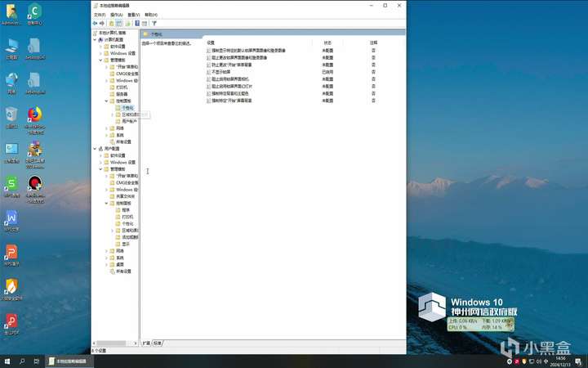
Task: Click the tree scrollbar right arrow
Action: pyautogui.click(x=136, y=343)
